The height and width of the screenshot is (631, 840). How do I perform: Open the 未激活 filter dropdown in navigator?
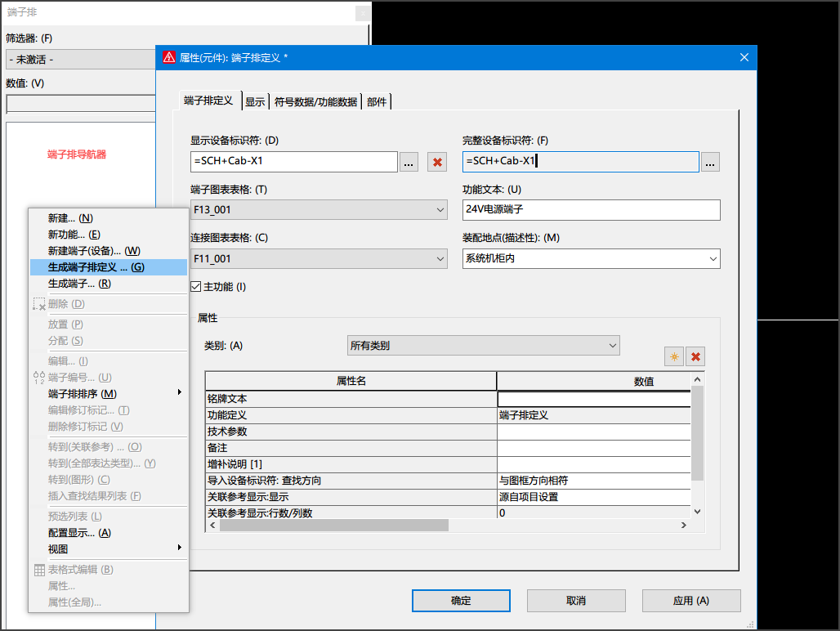(x=80, y=60)
